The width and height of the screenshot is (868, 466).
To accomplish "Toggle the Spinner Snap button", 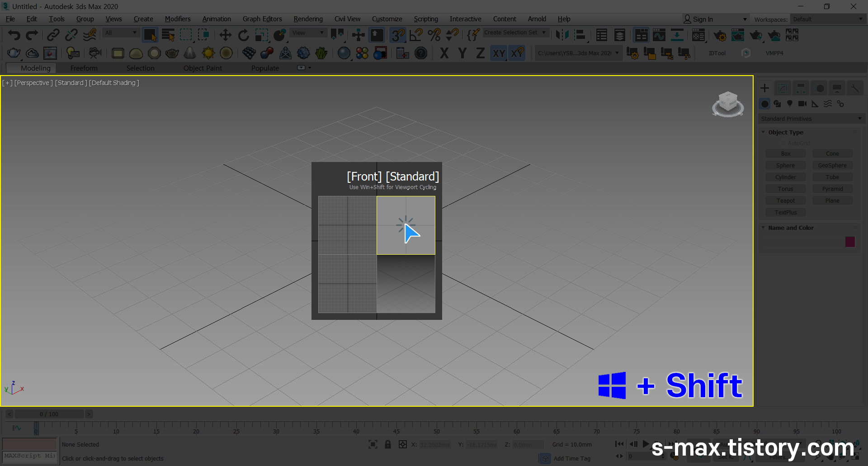I will [452, 35].
